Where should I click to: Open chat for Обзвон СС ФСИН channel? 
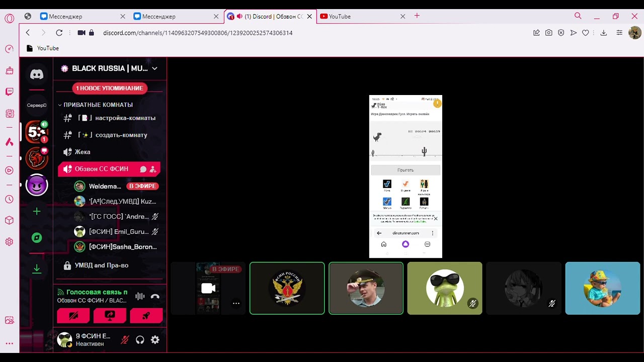143,169
